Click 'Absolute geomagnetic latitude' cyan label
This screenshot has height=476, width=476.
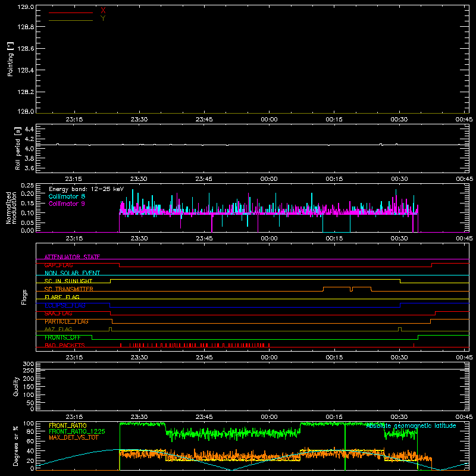point(411,425)
